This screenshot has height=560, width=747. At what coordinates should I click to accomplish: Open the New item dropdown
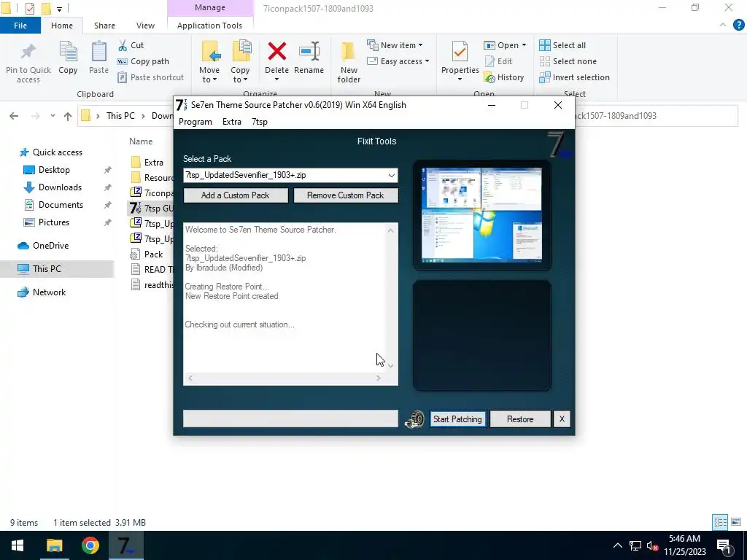pos(395,45)
